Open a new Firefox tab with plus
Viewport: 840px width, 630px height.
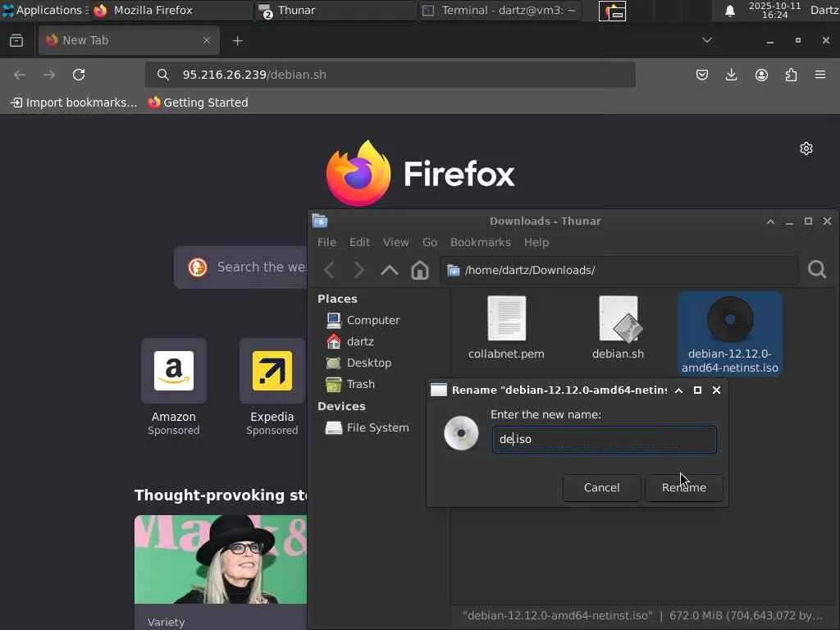[237, 41]
